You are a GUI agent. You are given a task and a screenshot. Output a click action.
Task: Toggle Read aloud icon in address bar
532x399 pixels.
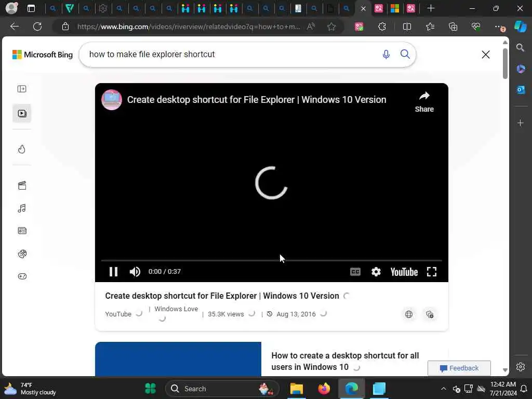click(x=311, y=26)
